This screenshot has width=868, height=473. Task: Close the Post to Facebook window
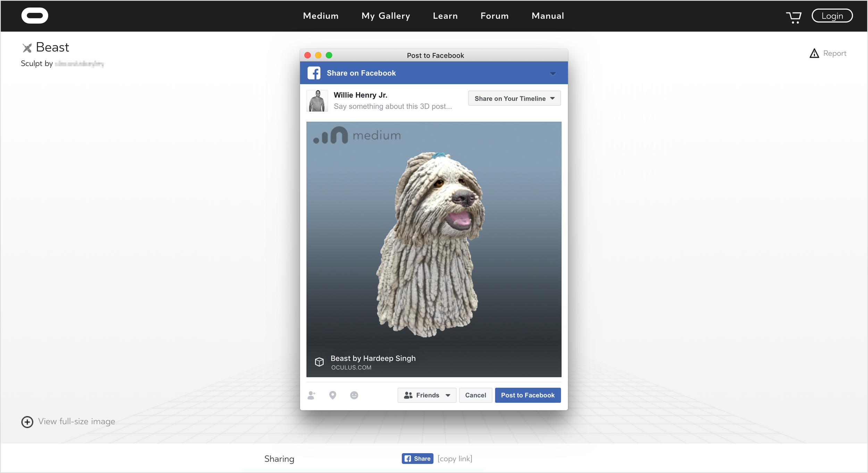tap(308, 55)
